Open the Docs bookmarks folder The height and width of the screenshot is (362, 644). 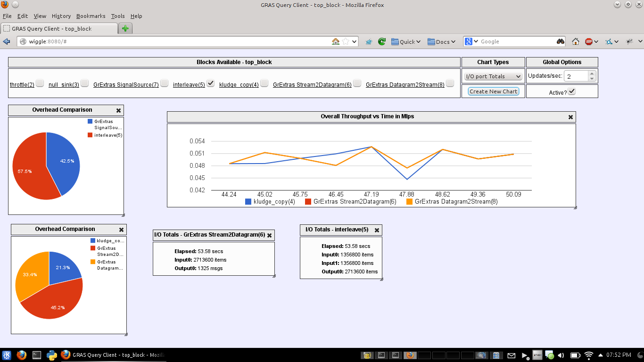pyautogui.click(x=441, y=41)
